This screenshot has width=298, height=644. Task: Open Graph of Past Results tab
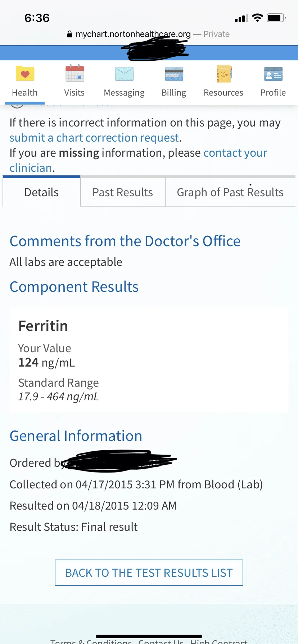click(230, 192)
